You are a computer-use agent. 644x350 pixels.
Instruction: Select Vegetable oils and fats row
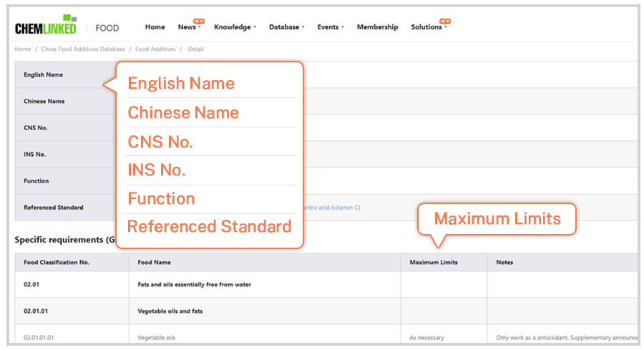[170, 311]
